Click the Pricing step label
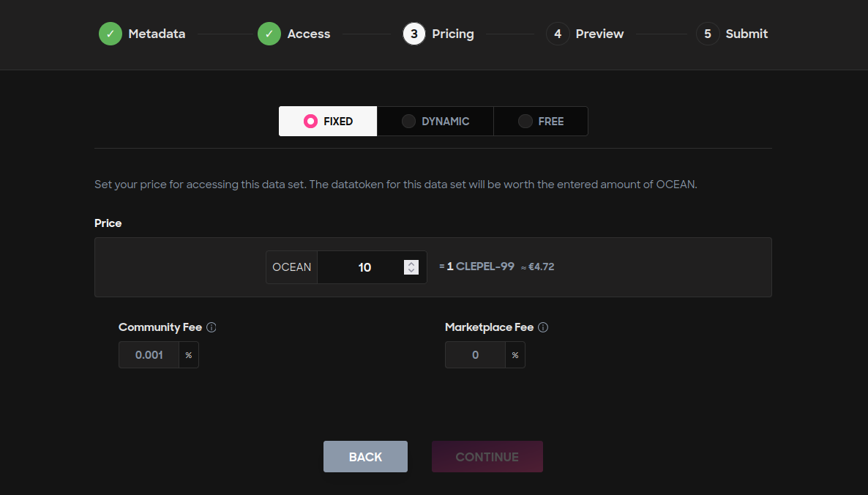The image size is (868, 495). click(x=453, y=34)
